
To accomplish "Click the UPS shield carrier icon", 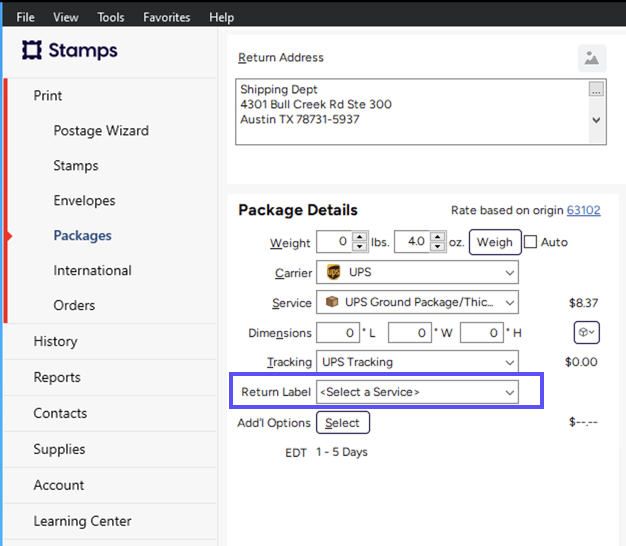I will [333, 272].
